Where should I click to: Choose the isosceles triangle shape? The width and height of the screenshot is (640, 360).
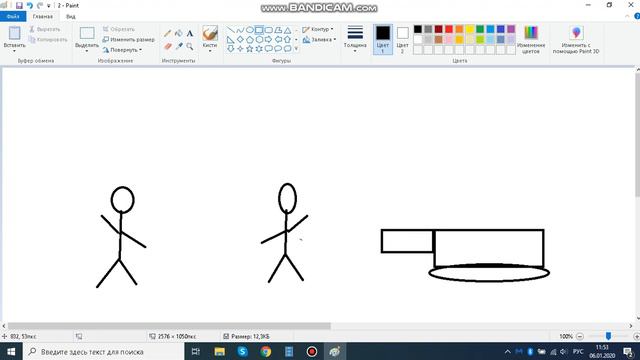point(287,30)
